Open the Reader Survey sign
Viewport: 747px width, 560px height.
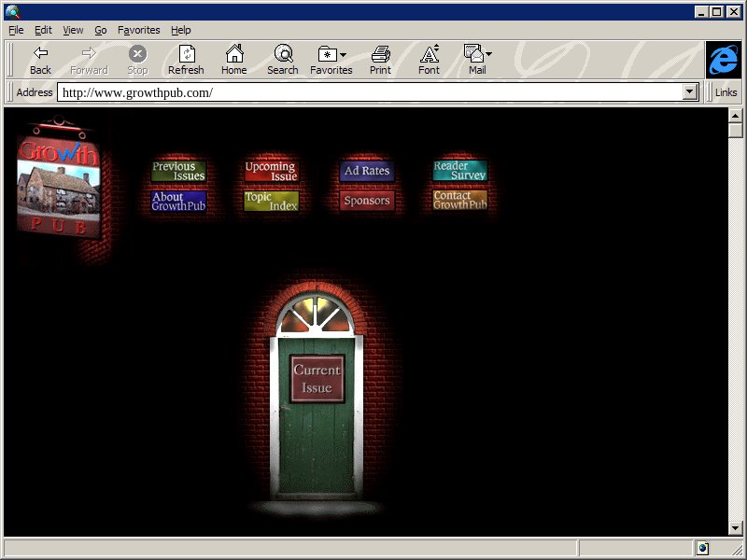pos(459,172)
